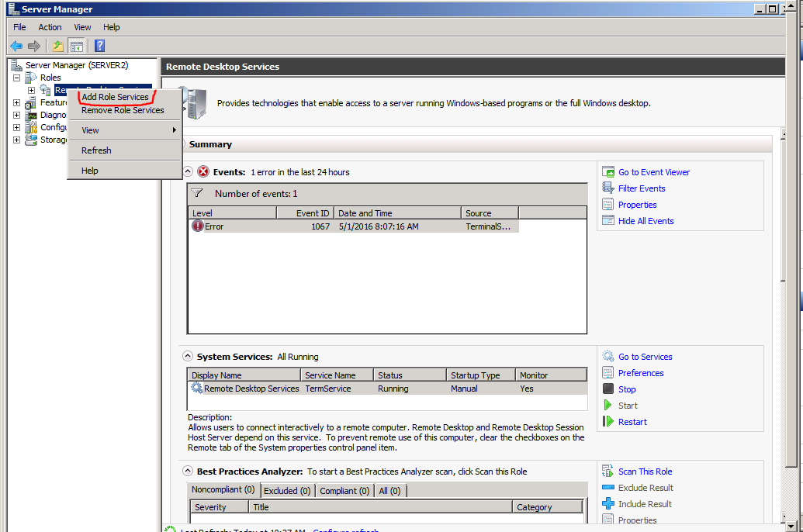
Task: Click the Stop service link
Action: [627, 389]
